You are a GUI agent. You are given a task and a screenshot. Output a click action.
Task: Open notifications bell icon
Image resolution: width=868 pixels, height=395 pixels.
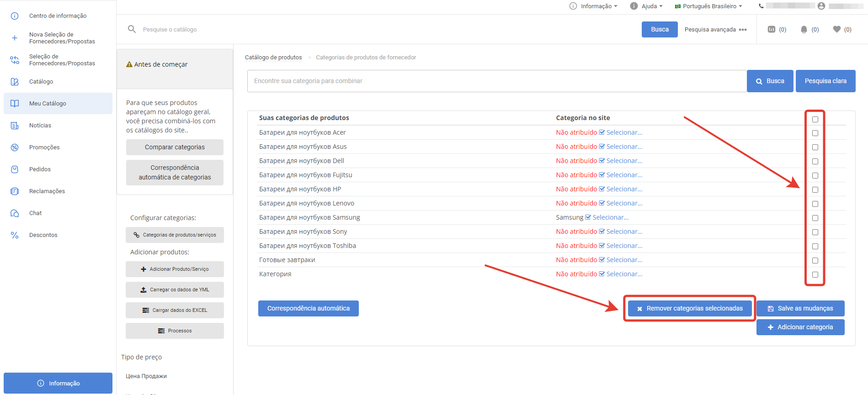804,29
